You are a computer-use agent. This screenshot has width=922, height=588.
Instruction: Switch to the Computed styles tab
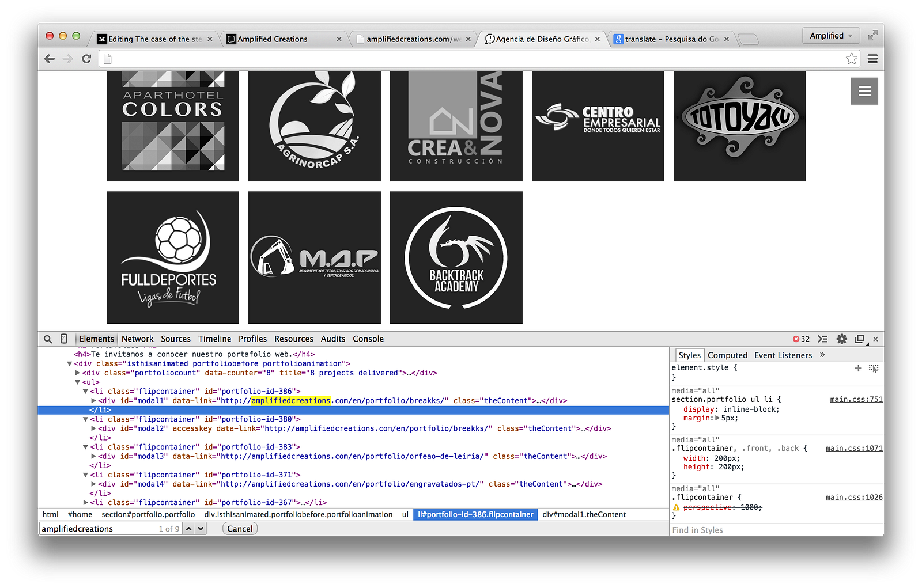click(x=727, y=355)
